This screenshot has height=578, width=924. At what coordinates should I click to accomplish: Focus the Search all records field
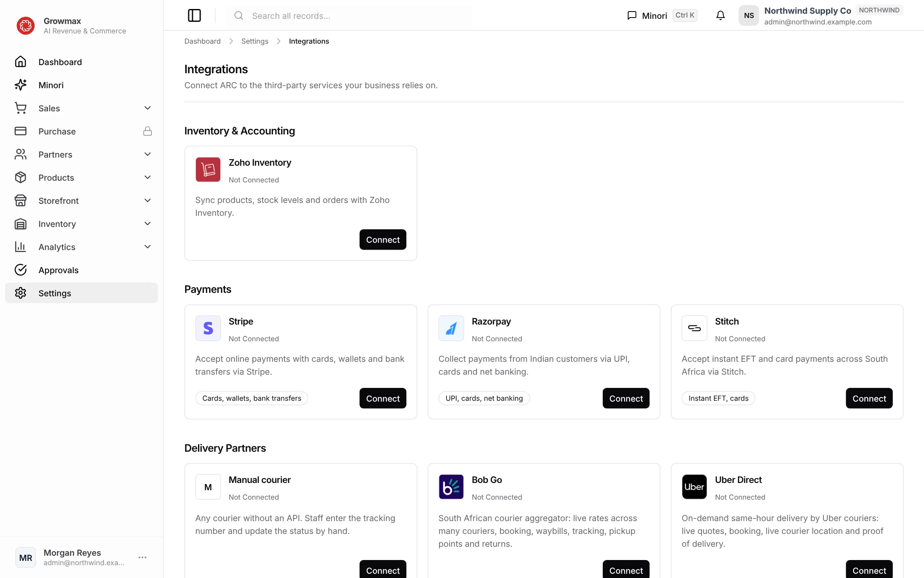[349, 15]
